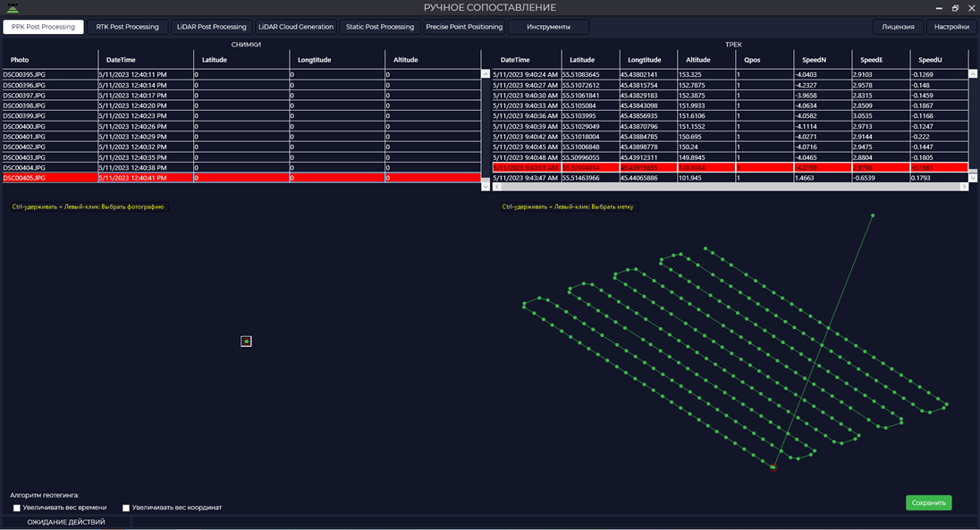Click the Qpos column header in the track table
980x530 pixels.
(765, 60)
